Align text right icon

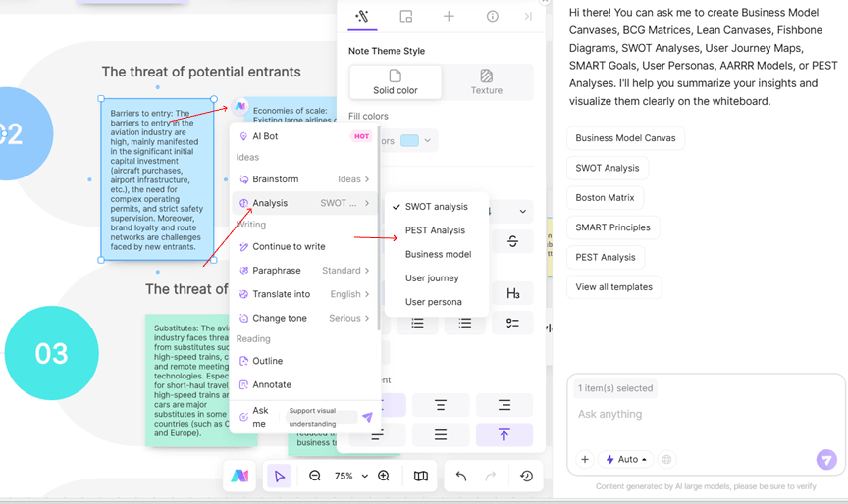coord(504,405)
